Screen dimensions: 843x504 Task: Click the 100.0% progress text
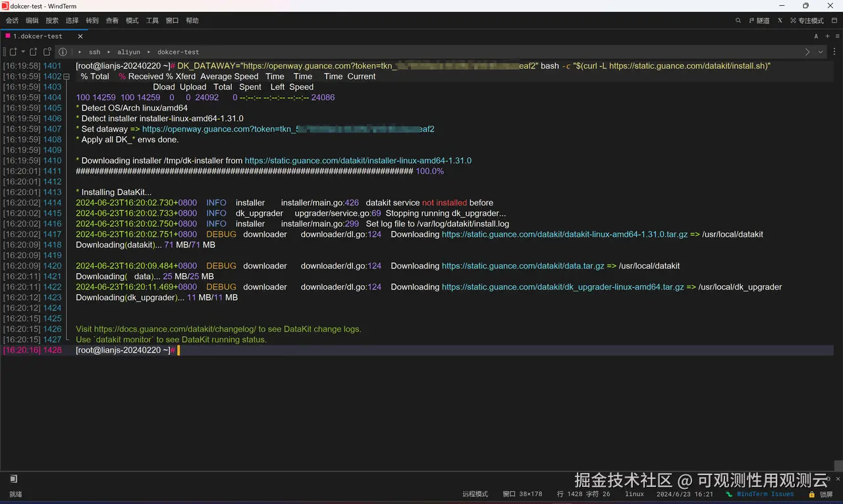click(429, 171)
